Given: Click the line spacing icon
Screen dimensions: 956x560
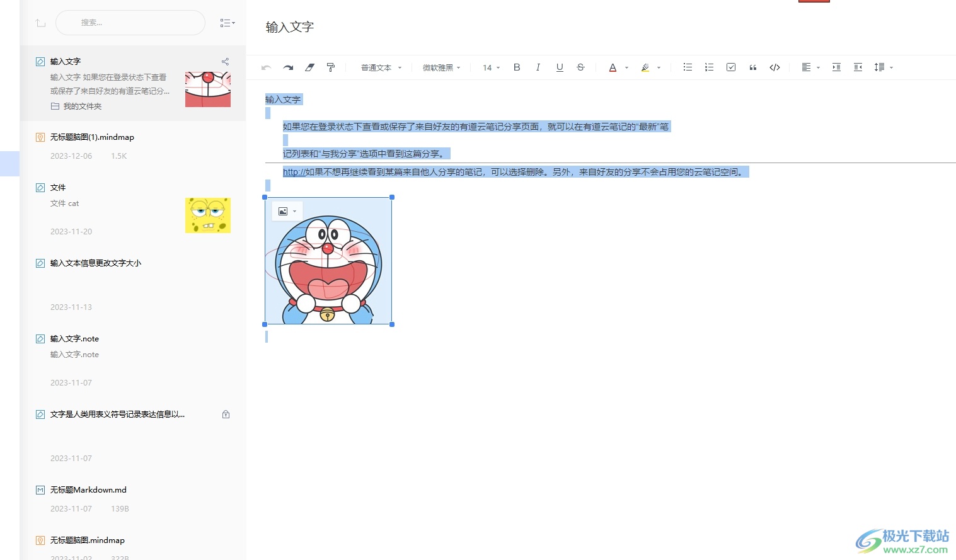Looking at the screenshot, I should point(879,67).
